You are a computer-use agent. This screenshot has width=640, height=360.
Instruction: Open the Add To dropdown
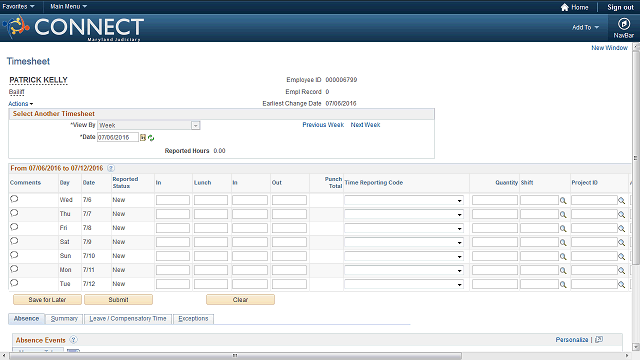click(585, 27)
